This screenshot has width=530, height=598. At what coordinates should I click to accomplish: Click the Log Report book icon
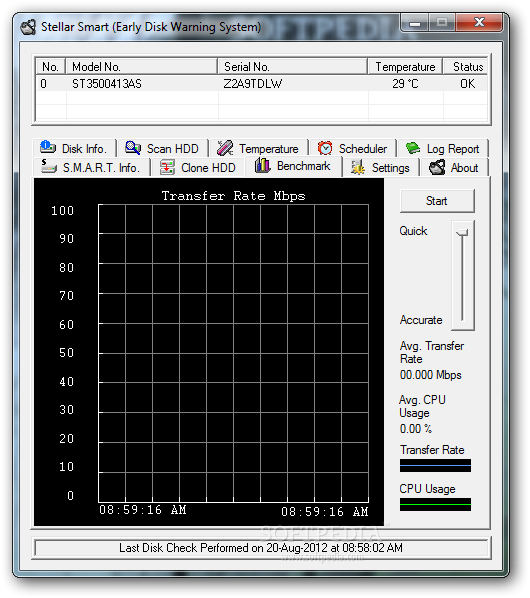(413, 148)
